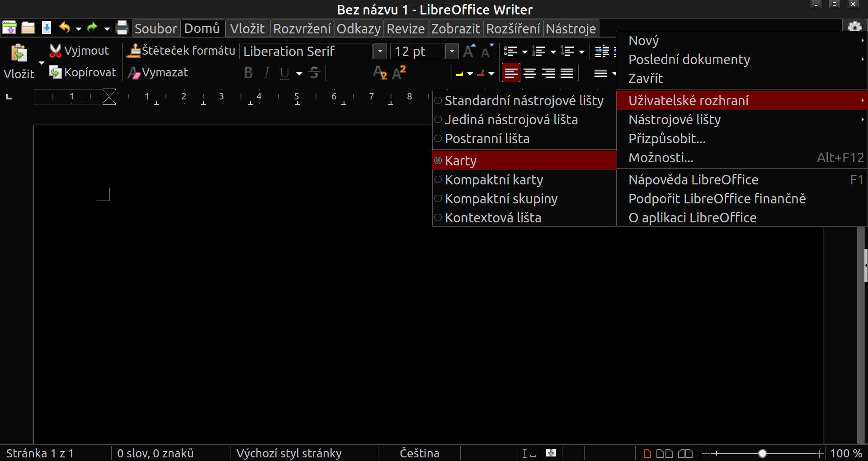Viewport: 868px width, 461px height.
Task: Activate Štěteček formátu clone formatting
Action: tap(181, 51)
